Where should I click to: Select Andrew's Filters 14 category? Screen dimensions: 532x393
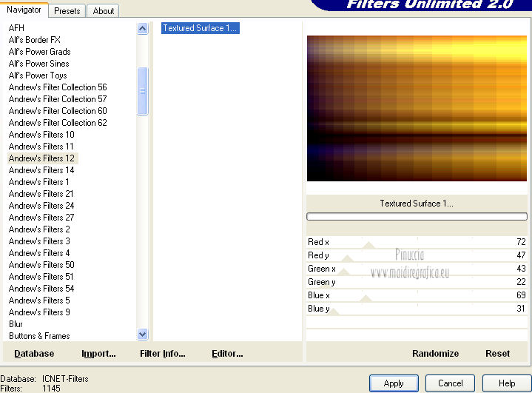click(x=41, y=170)
